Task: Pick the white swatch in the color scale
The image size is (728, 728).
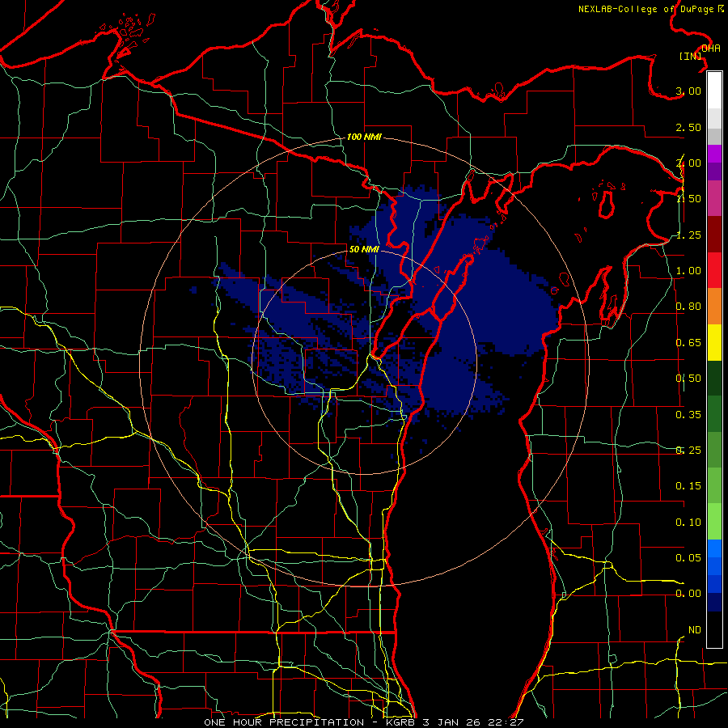Action: [714, 91]
